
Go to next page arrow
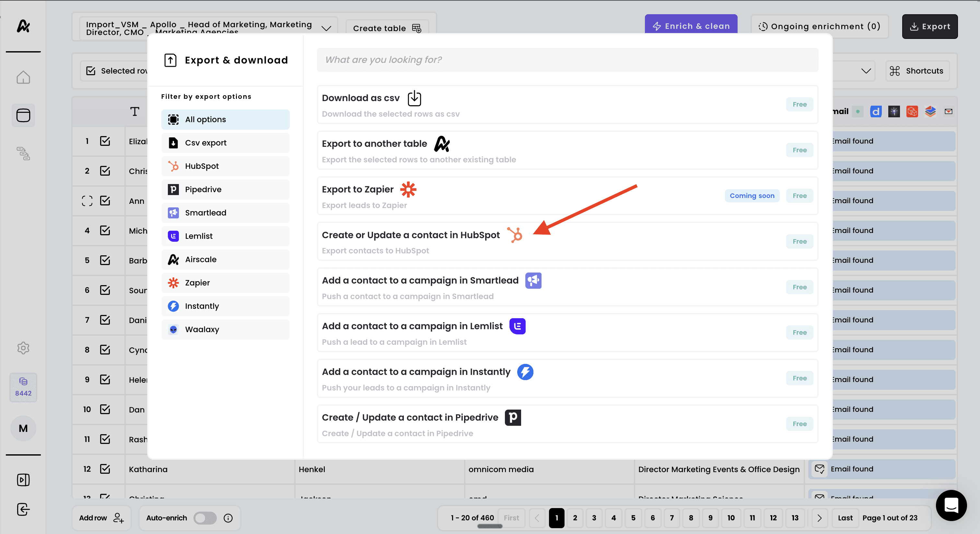[x=820, y=518]
